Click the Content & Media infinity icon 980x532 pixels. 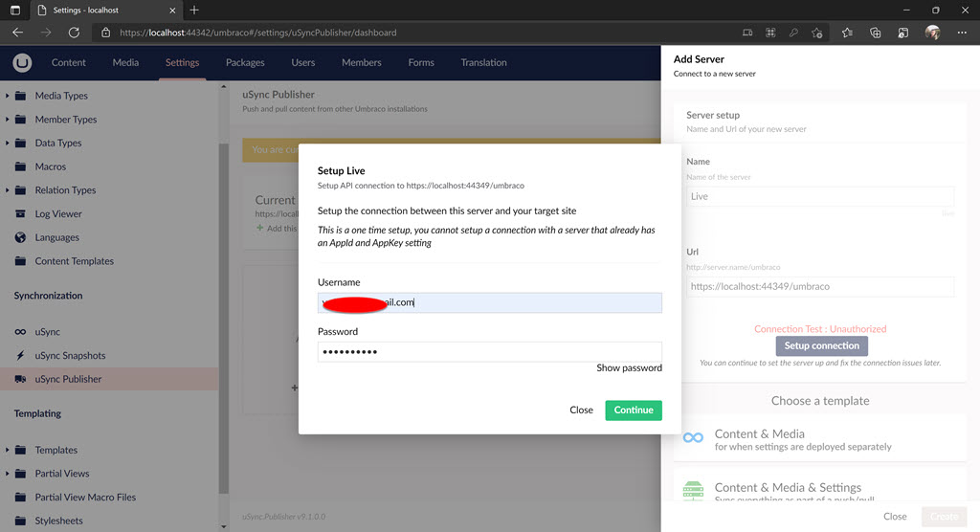click(x=693, y=438)
